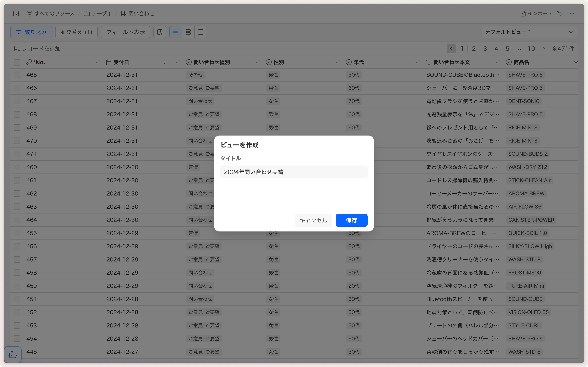This screenshot has width=588, height=367.
Task: Toggle the sidebar panel icon
Action: tap(16, 14)
